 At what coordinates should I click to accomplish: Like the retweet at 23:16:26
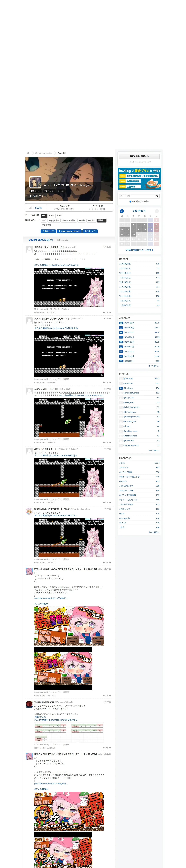(110, 748)
